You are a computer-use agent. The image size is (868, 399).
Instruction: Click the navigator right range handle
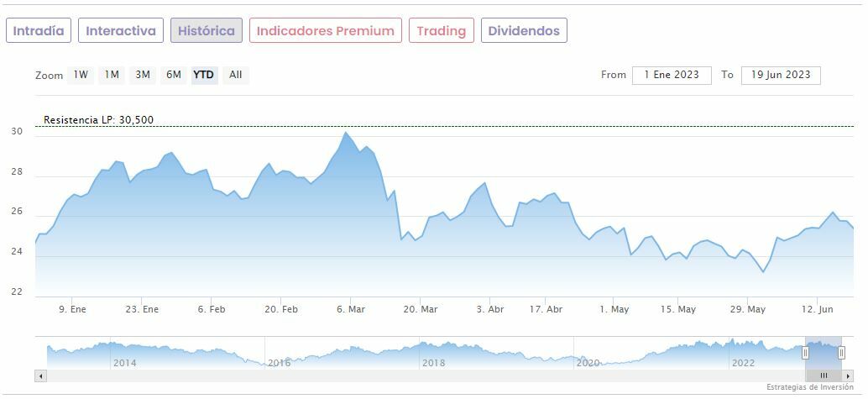[841, 353]
